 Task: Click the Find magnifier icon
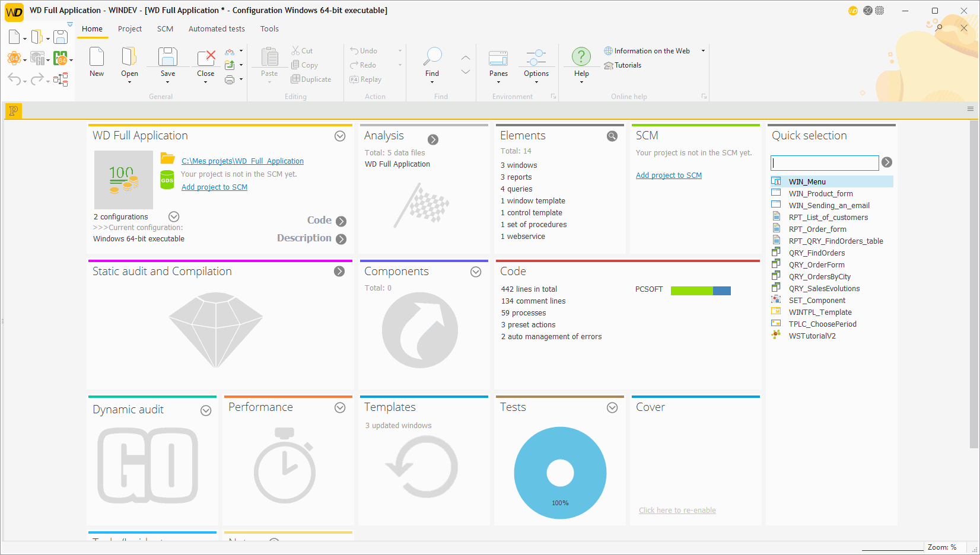click(432, 57)
